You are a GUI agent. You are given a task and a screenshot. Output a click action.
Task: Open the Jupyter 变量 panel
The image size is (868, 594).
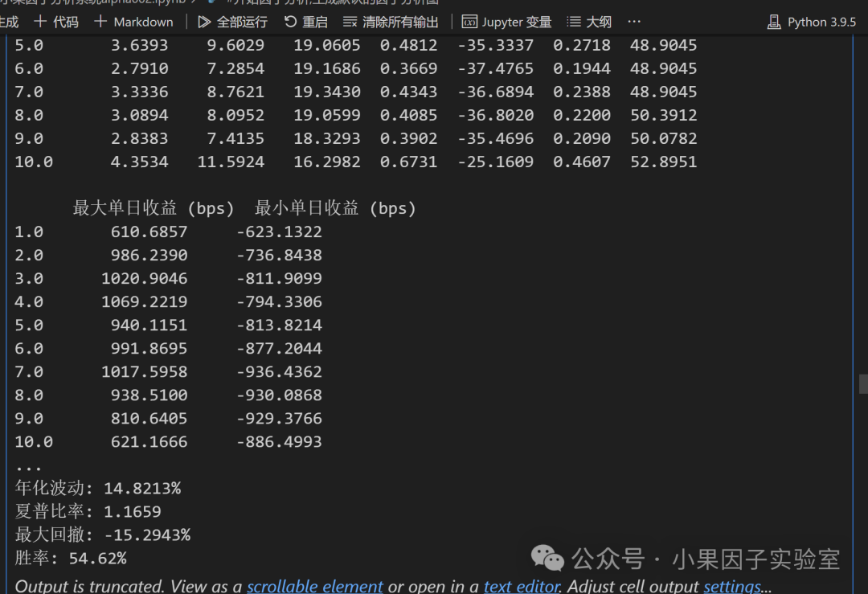coord(506,23)
